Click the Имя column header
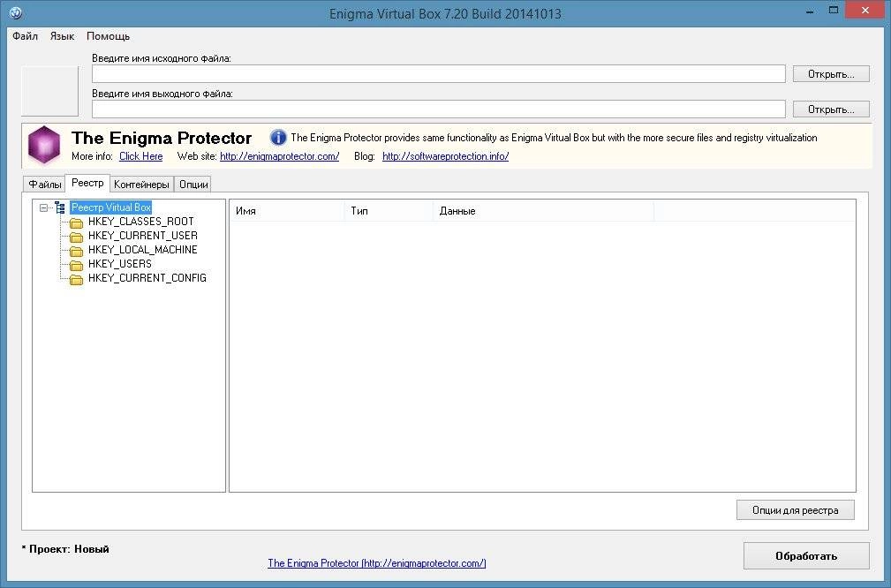Screen dimensions: 891x588 (287, 211)
